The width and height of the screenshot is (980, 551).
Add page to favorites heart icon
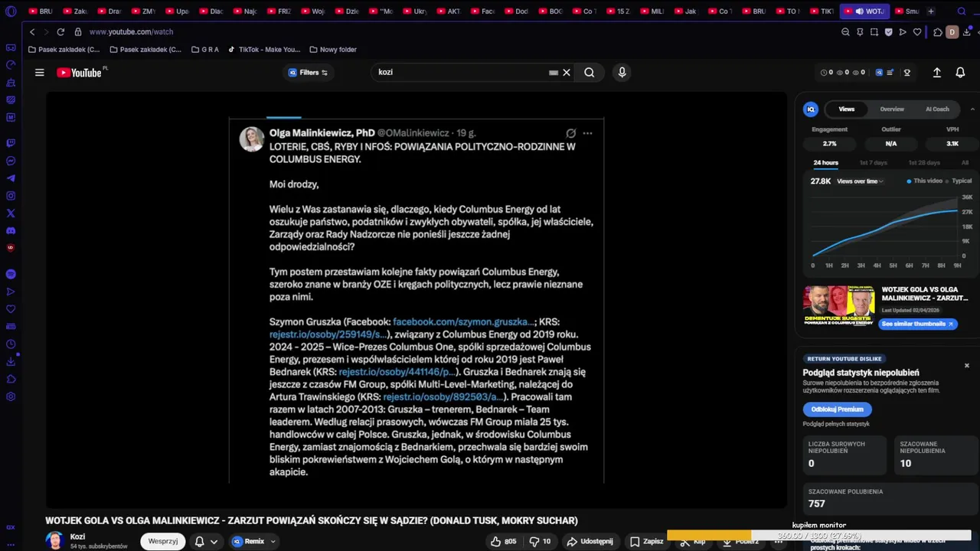point(917,32)
